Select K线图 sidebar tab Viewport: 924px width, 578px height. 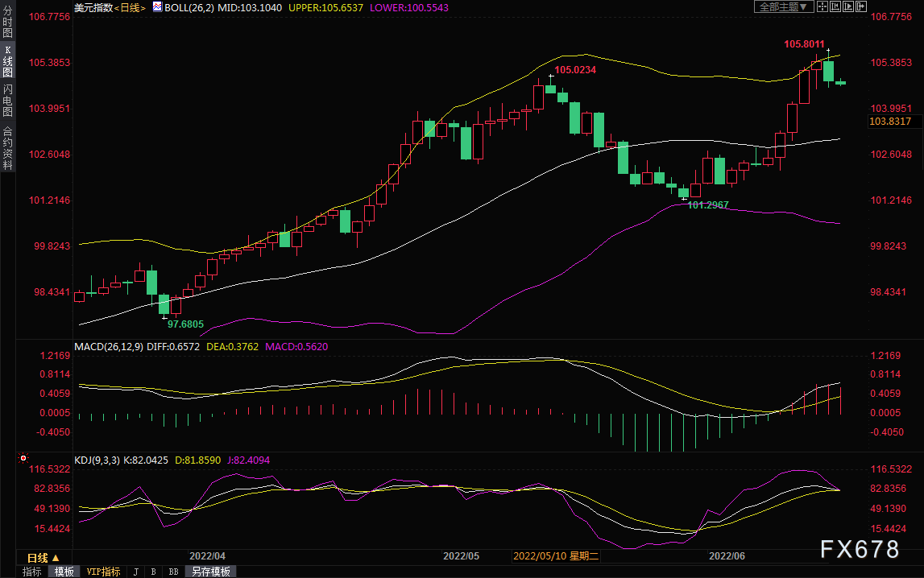tap(8, 61)
